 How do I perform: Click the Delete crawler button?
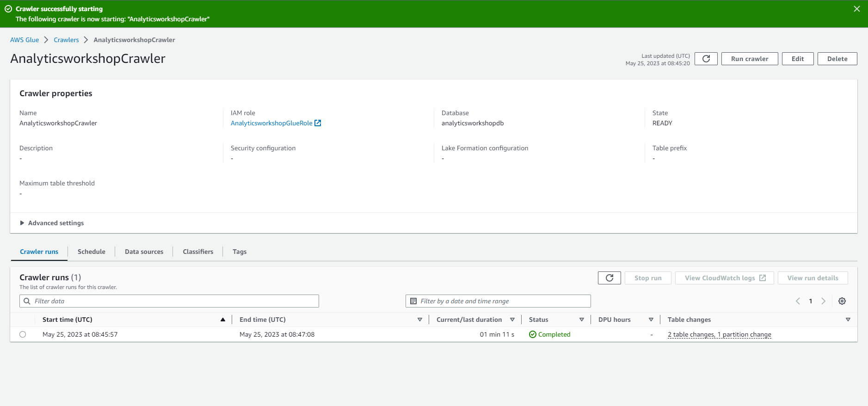pos(837,59)
